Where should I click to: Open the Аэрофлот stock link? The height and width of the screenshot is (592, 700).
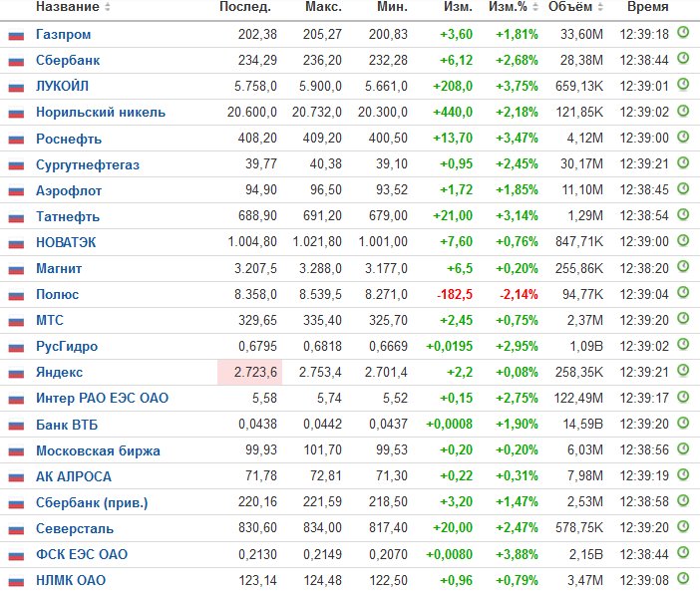(x=69, y=190)
